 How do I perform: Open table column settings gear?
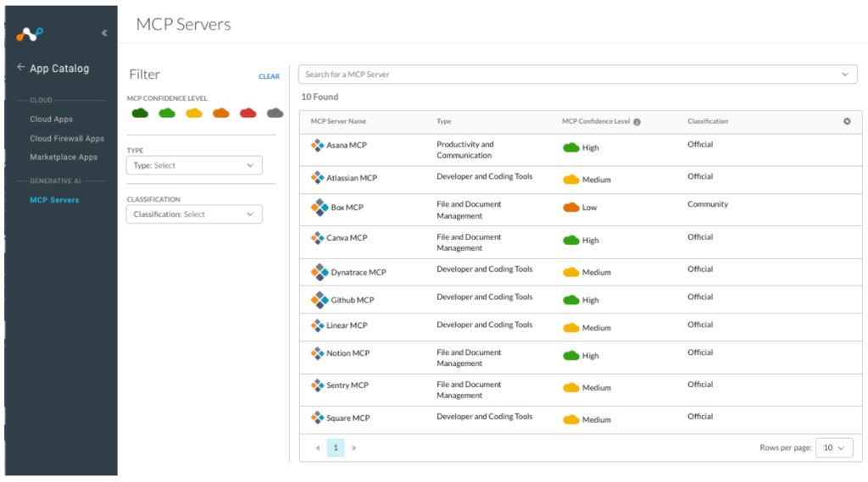coord(847,121)
